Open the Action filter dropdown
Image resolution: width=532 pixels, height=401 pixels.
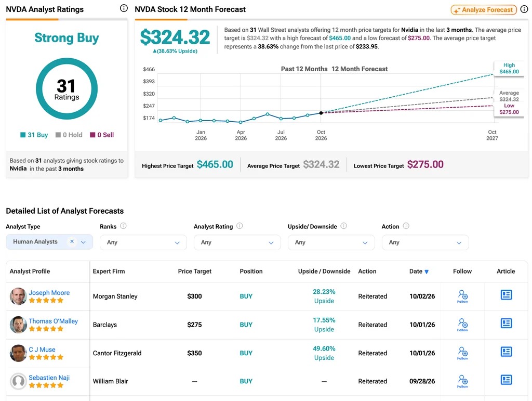coord(425,242)
